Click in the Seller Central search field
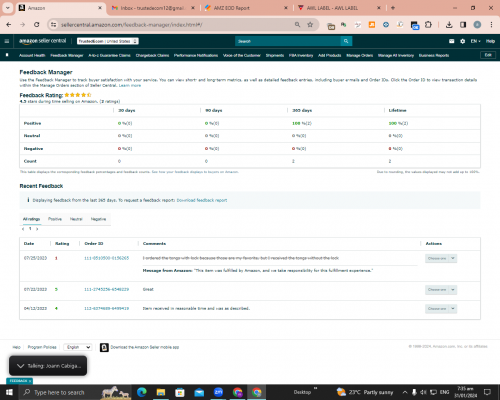The width and height of the screenshot is (500, 400). (x=288, y=41)
